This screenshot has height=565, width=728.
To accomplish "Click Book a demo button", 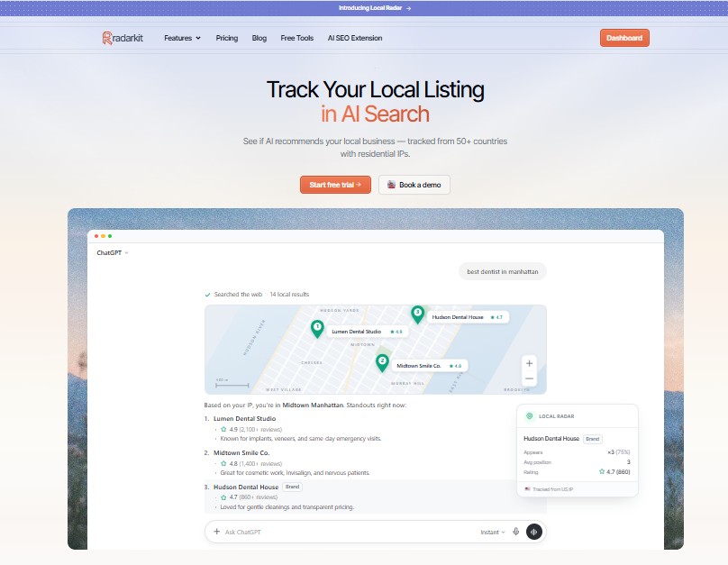I will (414, 185).
